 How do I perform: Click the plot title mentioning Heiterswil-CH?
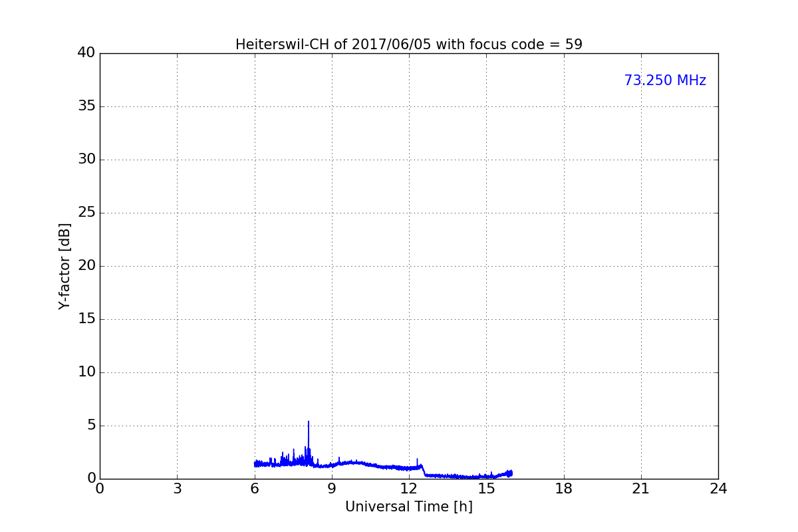(x=409, y=45)
